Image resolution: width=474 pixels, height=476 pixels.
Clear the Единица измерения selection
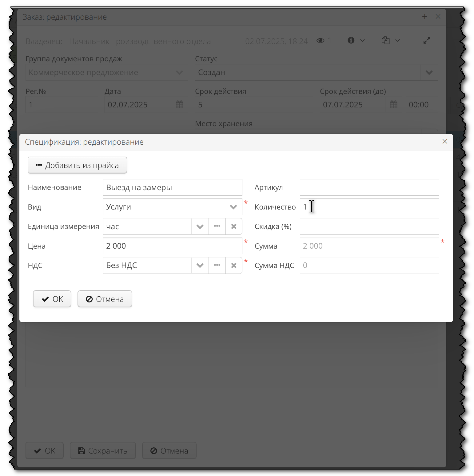tap(234, 226)
